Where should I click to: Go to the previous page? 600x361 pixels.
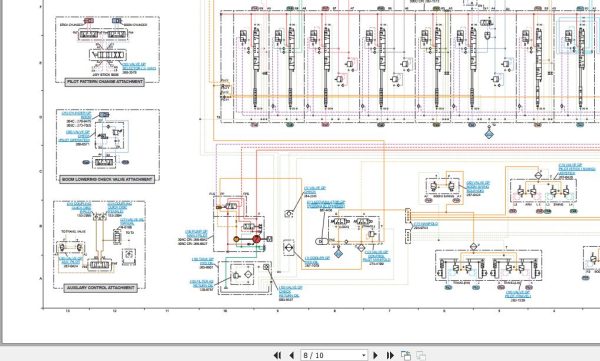tap(292, 355)
